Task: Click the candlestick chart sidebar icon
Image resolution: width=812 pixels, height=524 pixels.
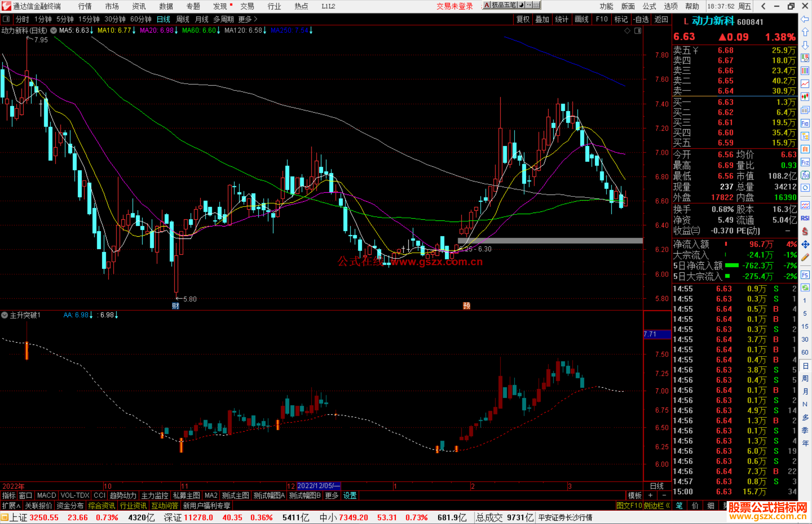Action: [x=805, y=97]
